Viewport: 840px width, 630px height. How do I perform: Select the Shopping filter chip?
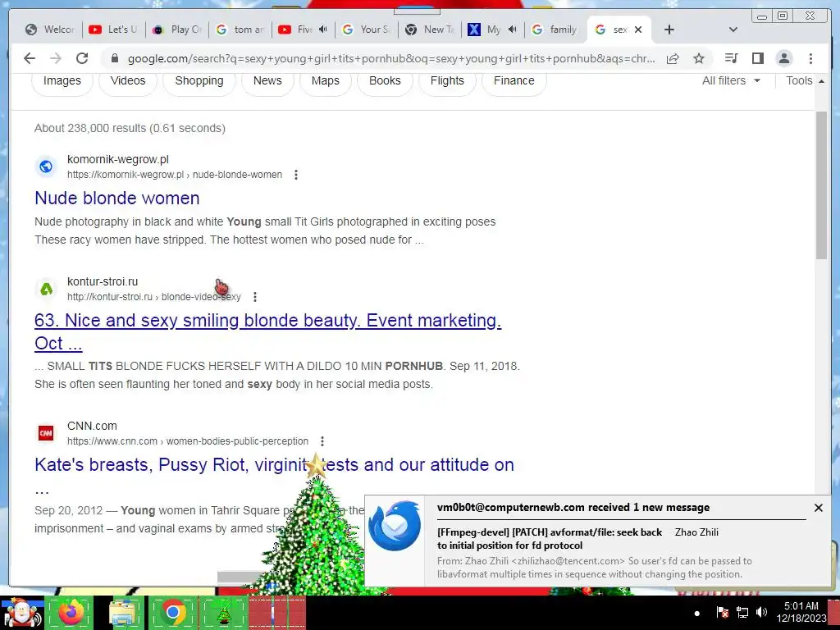(x=199, y=81)
